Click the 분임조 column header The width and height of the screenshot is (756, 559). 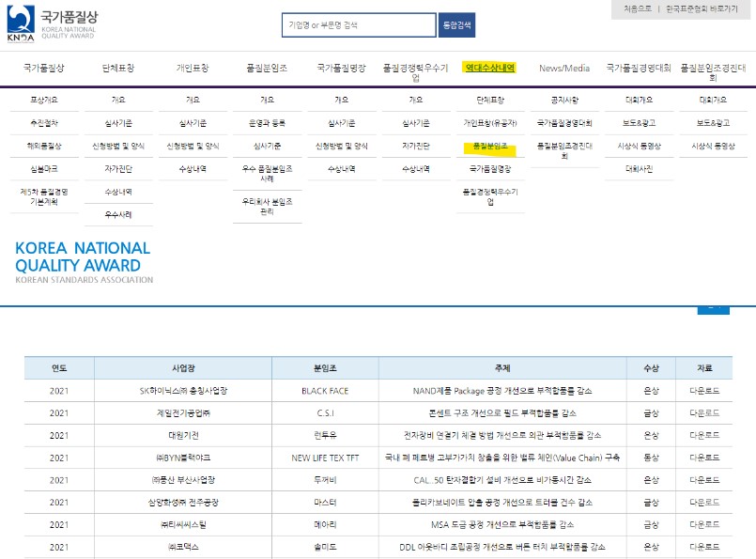coord(325,368)
